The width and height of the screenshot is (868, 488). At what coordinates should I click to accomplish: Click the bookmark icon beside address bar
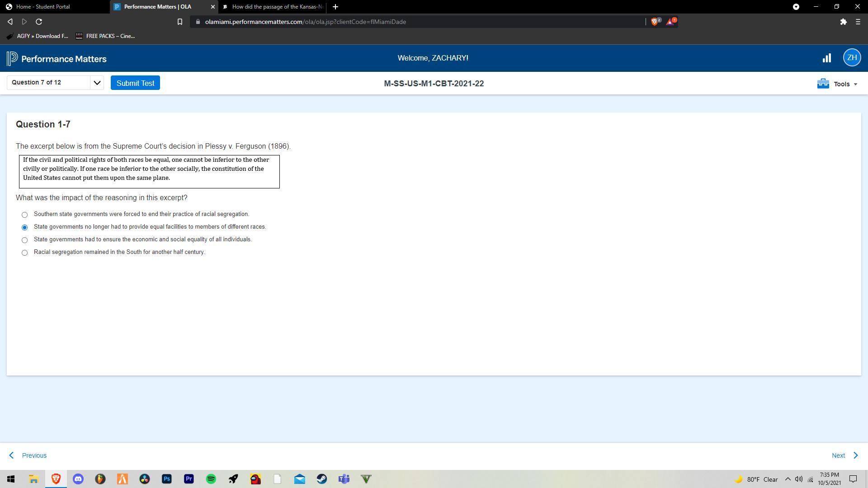click(x=179, y=22)
